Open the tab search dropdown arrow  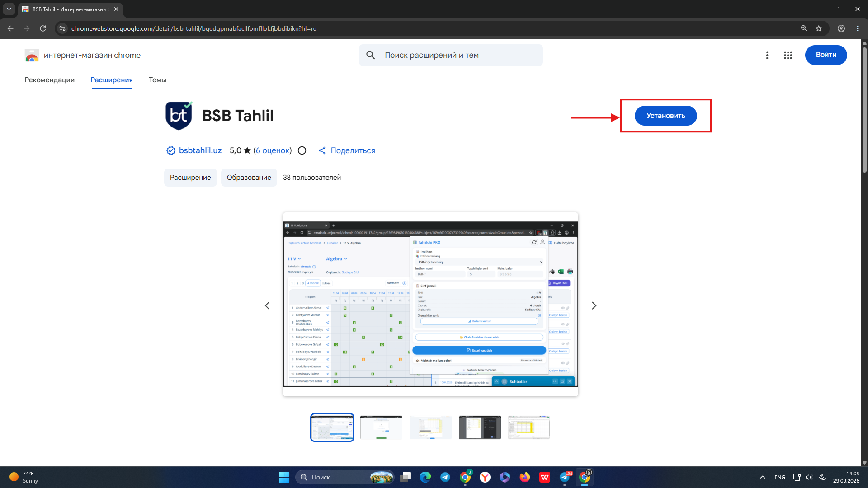coord(9,9)
